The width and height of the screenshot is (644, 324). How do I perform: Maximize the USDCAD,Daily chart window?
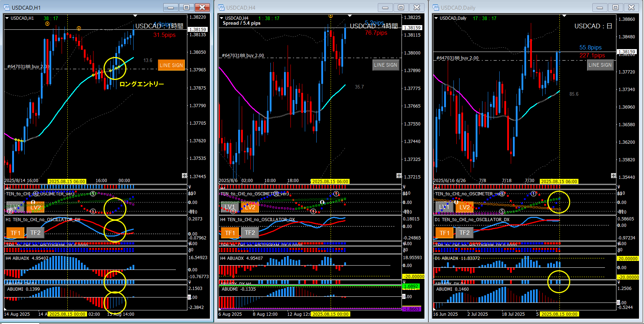(x=616, y=8)
